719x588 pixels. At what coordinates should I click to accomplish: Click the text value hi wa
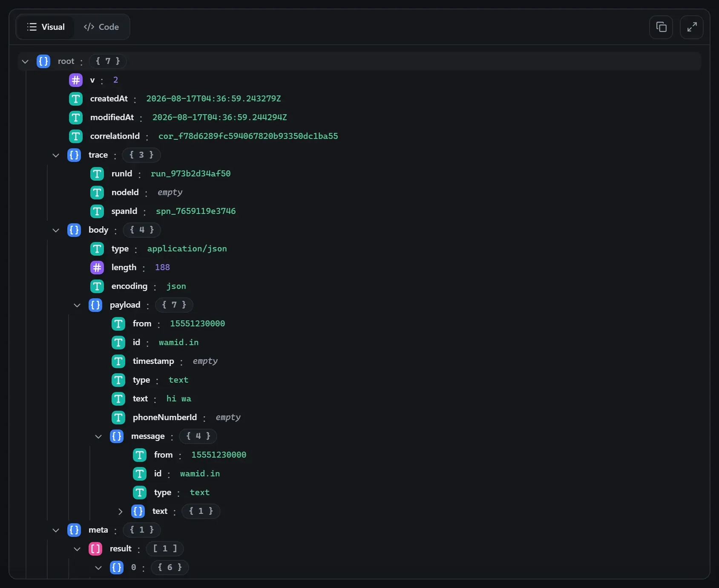[x=178, y=399]
